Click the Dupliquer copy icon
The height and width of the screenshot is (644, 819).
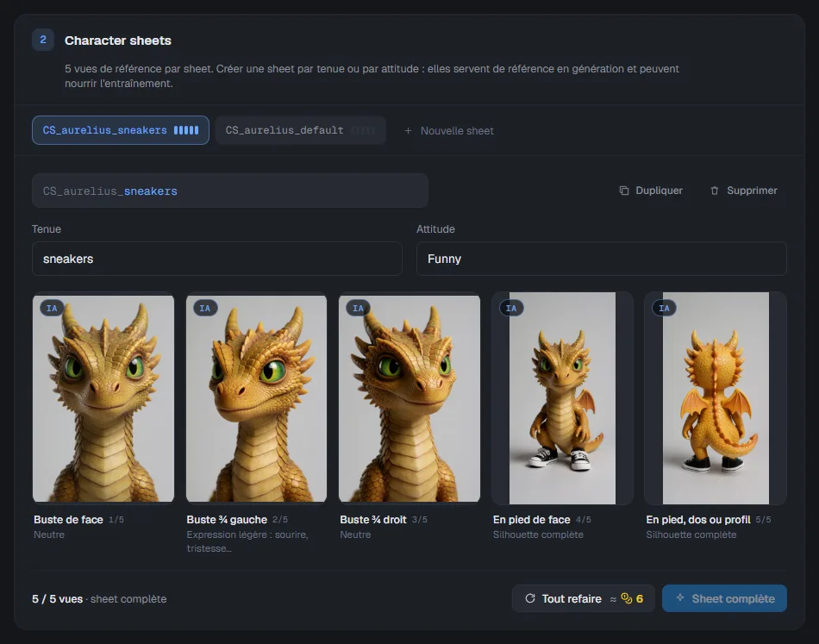click(623, 191)
